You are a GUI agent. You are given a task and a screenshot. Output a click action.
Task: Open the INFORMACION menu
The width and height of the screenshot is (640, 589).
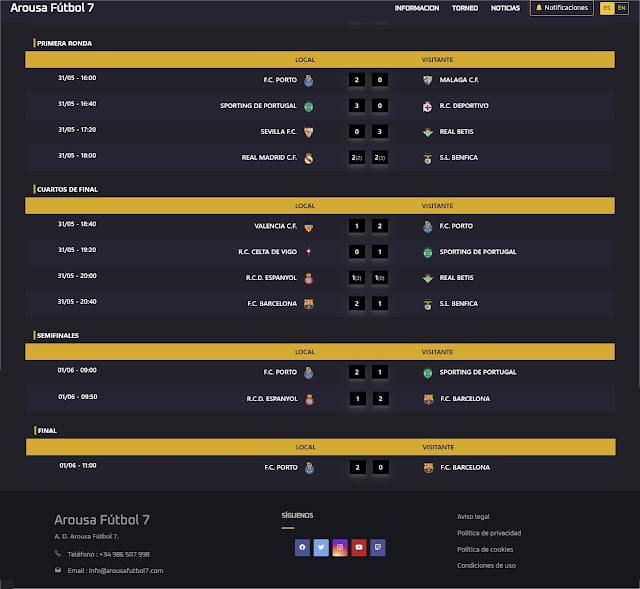[x=417, y=8]
